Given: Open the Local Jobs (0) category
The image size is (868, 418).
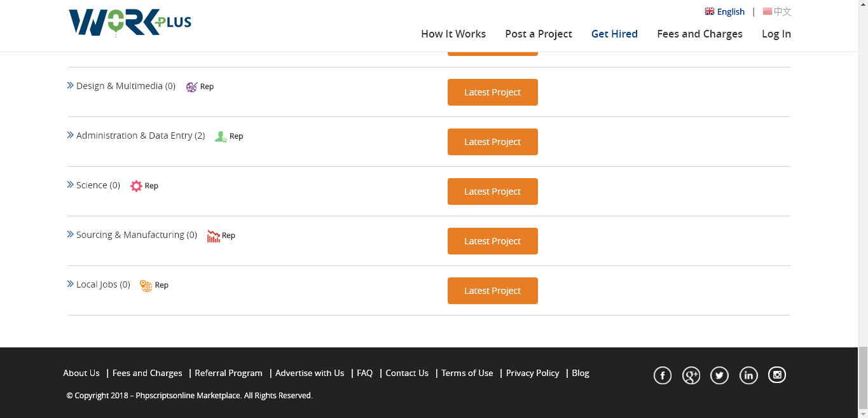Looking at the screenshot, I should click(x=103, y=284).
